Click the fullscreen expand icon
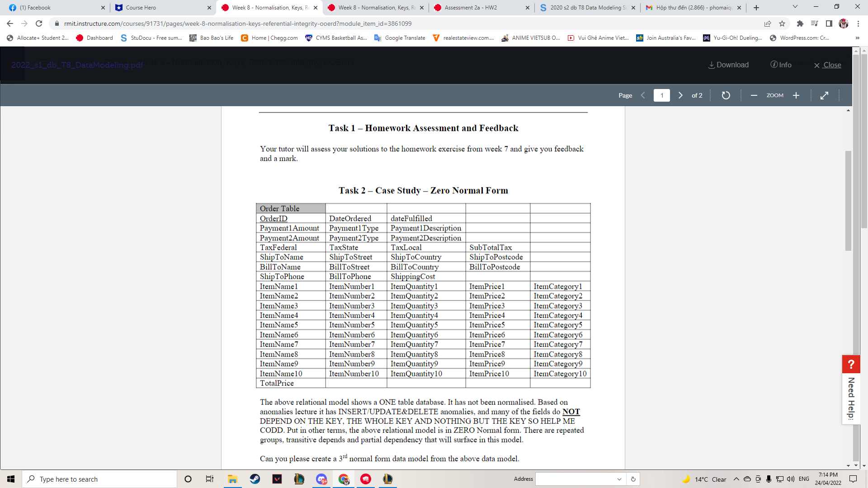 click(825, 95)
